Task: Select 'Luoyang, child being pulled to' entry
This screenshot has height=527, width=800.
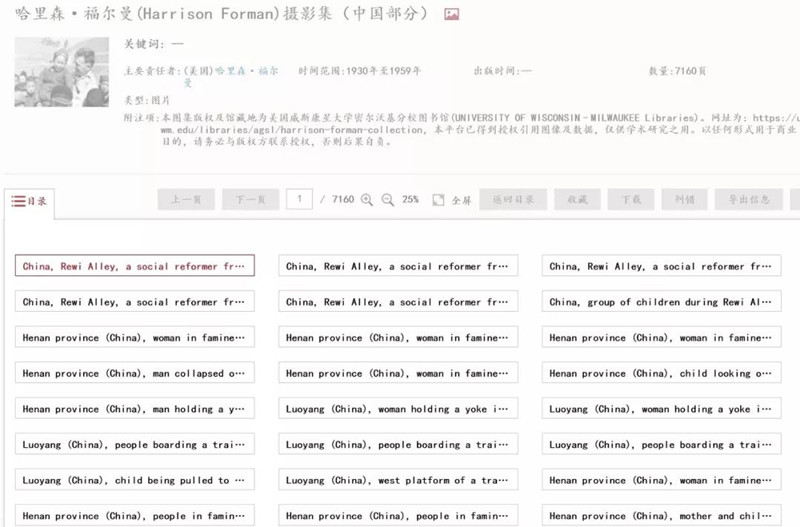Action: [134, 480]
